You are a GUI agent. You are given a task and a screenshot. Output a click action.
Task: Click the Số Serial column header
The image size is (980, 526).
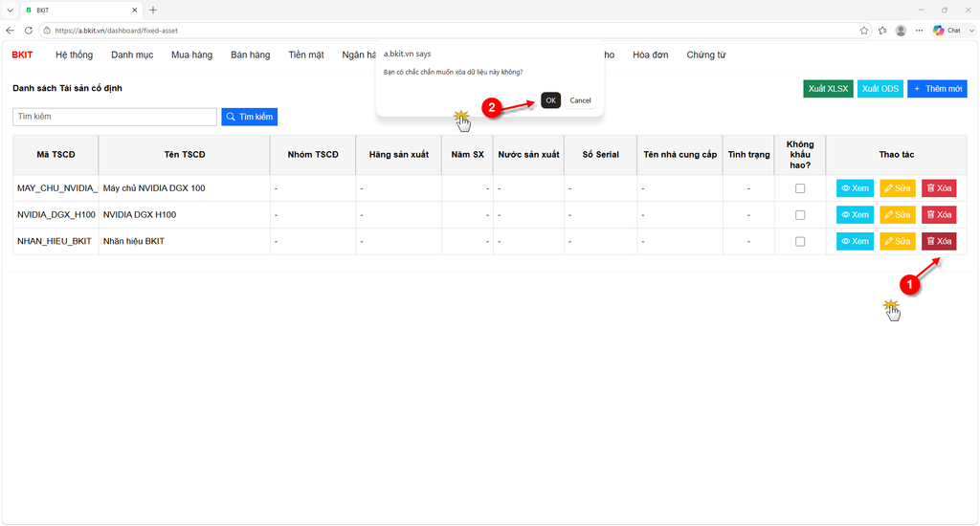click(601, 154)
